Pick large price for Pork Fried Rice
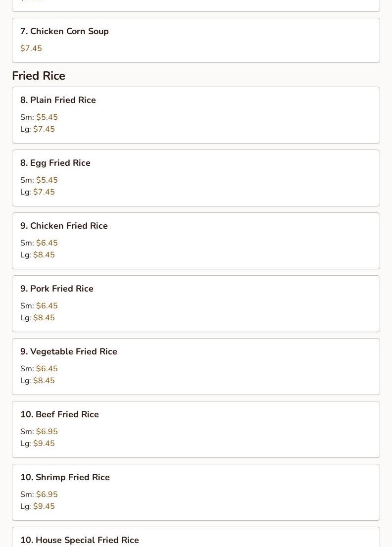The image size is (392, 547). [44, 318]
